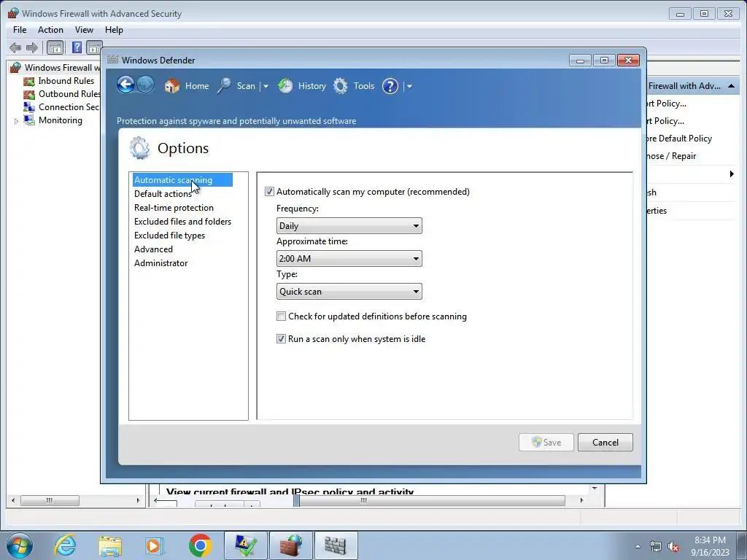Viewport: 747px width, 560px height.
Task: Open Windows Explorer from taskbar
Action: pos(110,545)
